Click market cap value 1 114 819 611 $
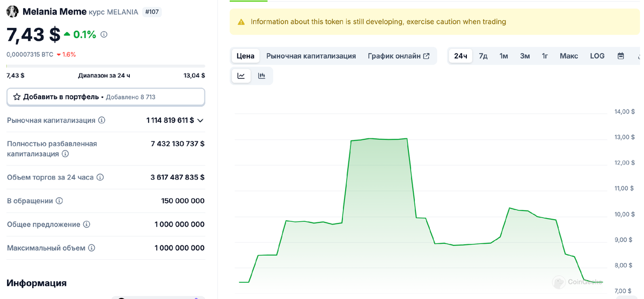The width and height of the screenshot is (644, 299). pyautogui.click(x=170, y=121)
